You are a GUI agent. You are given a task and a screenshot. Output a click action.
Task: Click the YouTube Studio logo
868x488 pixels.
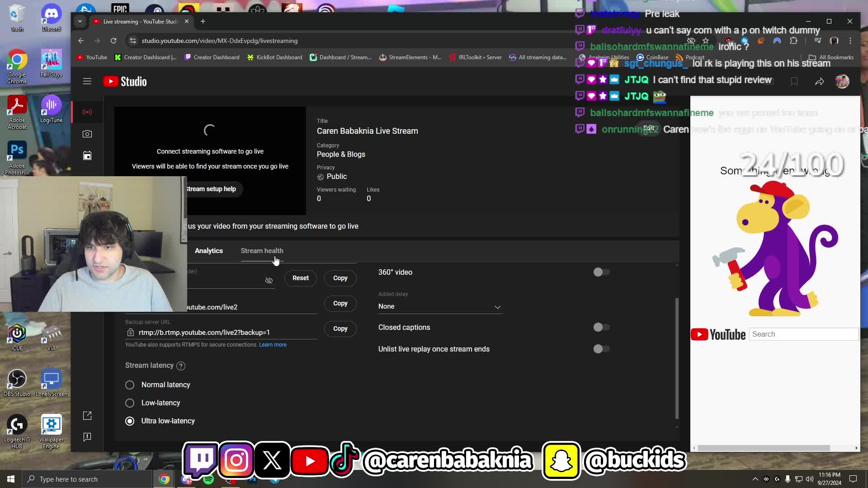coord(125,81)
